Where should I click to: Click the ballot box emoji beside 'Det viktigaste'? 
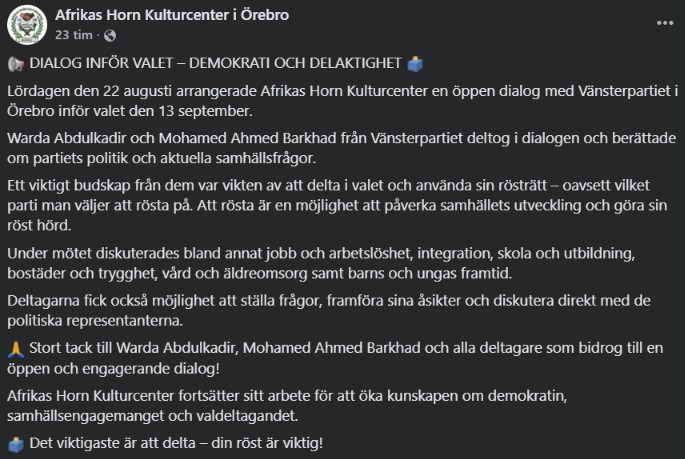click(16, 445)
